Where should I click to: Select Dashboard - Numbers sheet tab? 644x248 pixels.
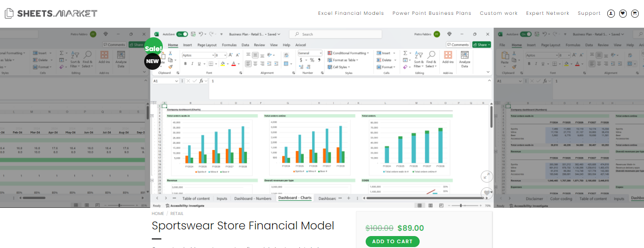coord(253,198)
